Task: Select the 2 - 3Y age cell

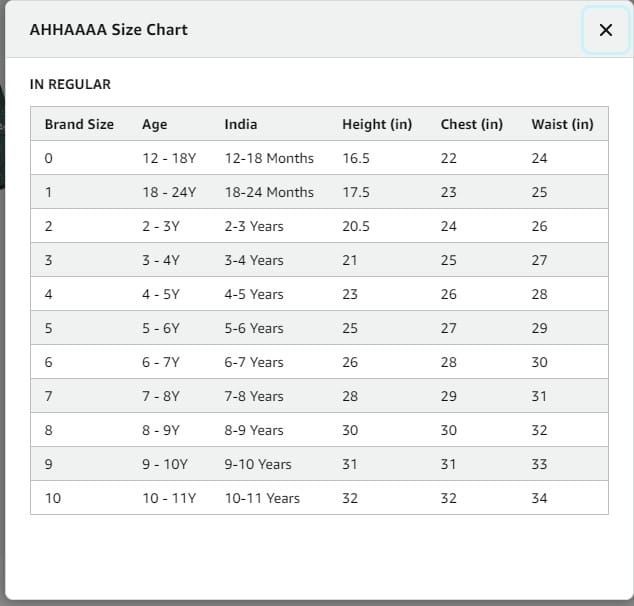Action: pyautogui.click(x=161, y=226)
